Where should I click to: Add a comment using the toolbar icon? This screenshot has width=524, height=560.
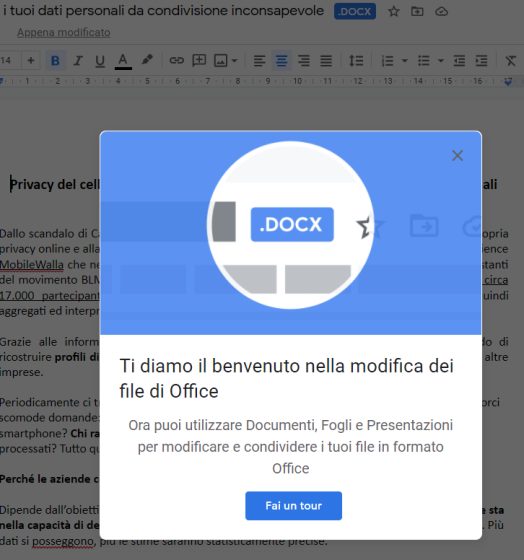coord(199,60)
